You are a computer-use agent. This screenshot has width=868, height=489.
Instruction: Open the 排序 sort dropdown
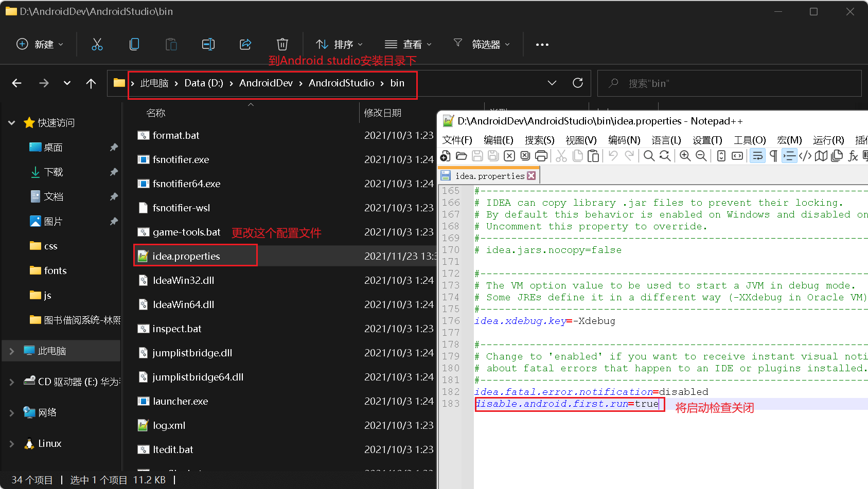pos(340,44)
